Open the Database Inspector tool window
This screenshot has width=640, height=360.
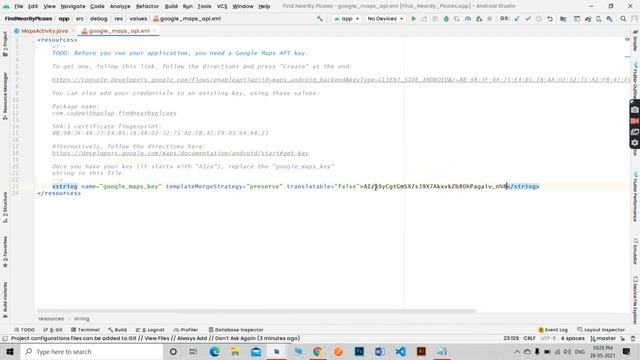tap(236, 330)
